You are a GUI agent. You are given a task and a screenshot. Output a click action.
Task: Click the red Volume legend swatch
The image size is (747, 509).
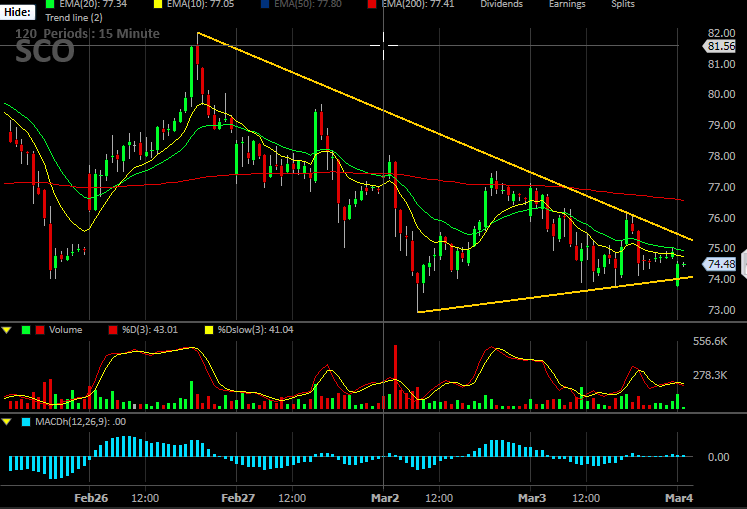point(40,330)
